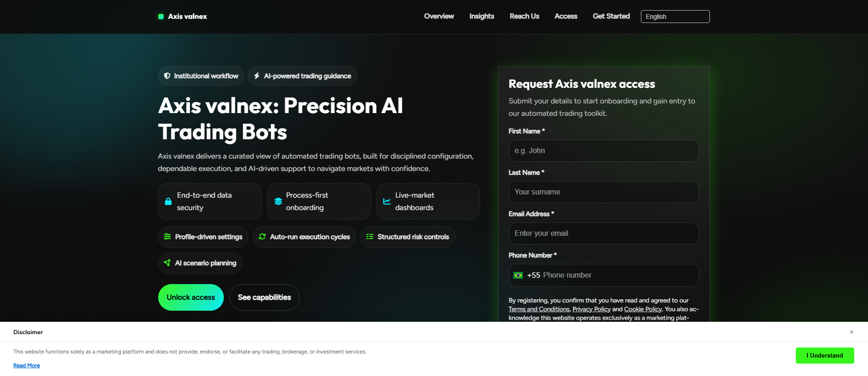Click the lightning bolt icon on AI-powered trading guidance
The width and height of the screenshot is (868, 376).
click(257, 76)
